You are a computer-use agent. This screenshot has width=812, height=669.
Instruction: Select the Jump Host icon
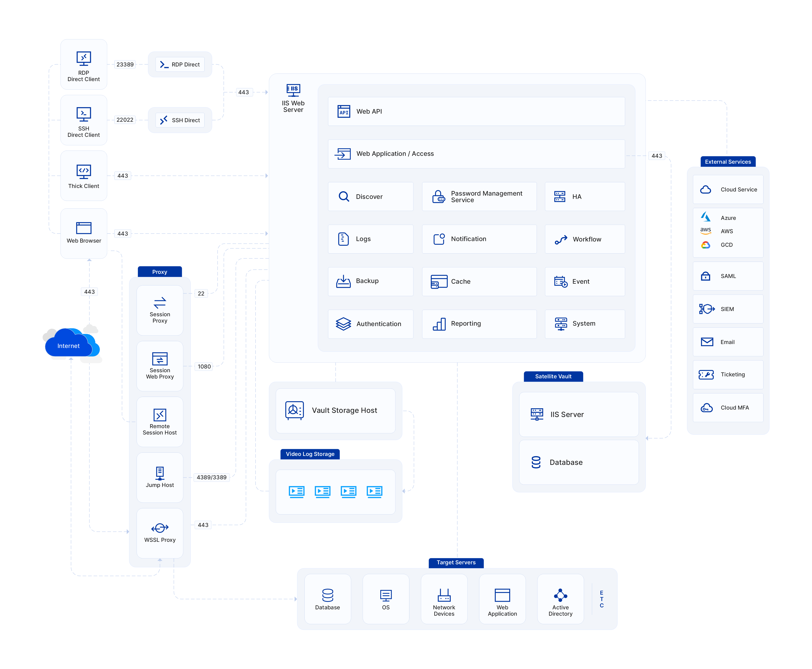(x=160, y=473)
